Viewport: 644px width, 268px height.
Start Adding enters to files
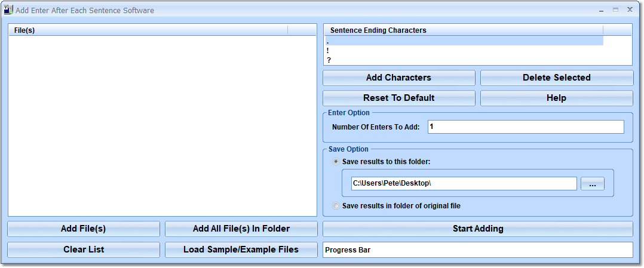pos(478,229)
